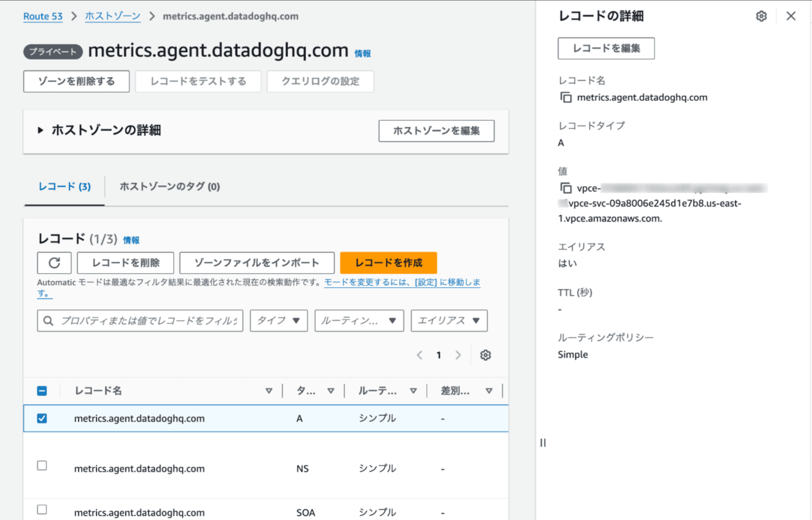
Task: Close the record details panel
Action: point(790,16)
